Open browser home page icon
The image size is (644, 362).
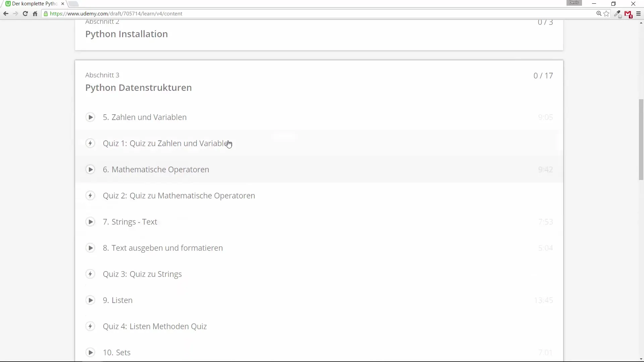tap(35, 14)
